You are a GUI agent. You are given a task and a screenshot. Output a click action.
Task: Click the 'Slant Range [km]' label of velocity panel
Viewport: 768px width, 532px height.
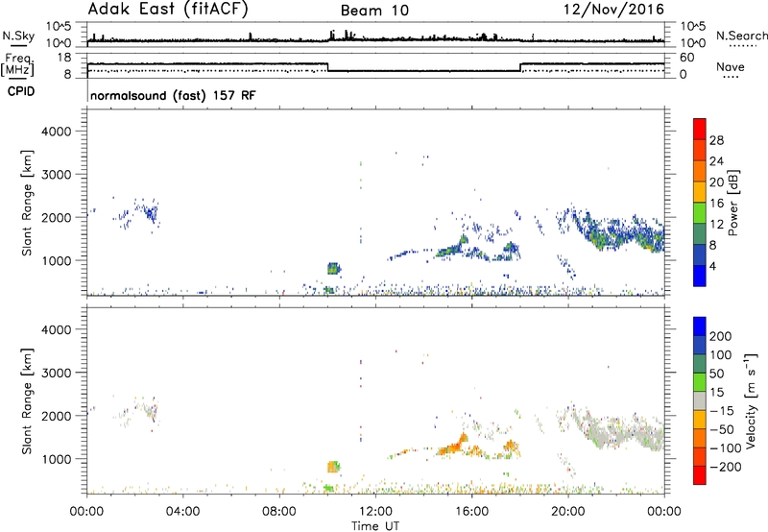(27, 401)
